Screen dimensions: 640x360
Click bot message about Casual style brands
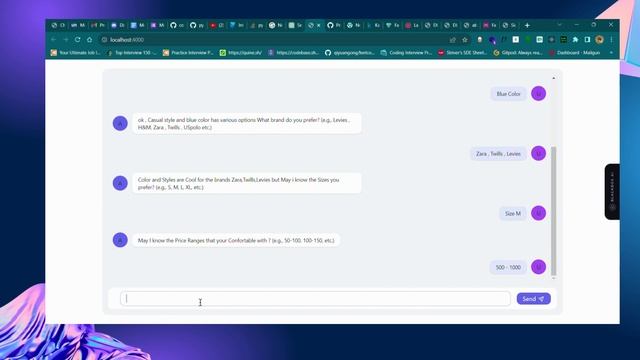click(247, 124)
